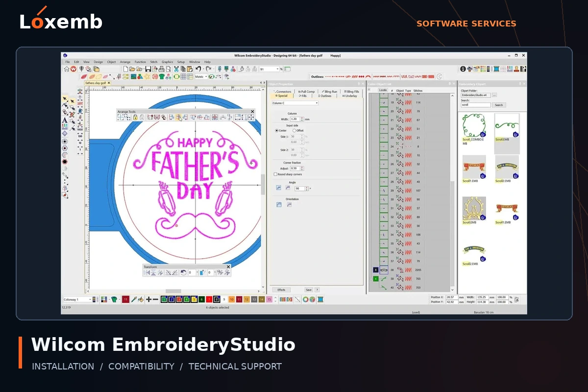Click the black selection arrow tool

[x=65, y=99]
